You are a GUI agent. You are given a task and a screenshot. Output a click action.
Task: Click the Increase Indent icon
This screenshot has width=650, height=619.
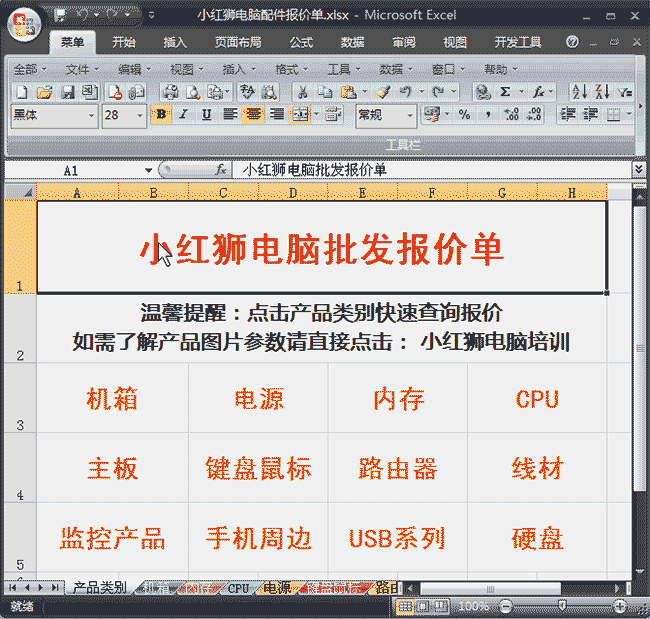(590, 114)
